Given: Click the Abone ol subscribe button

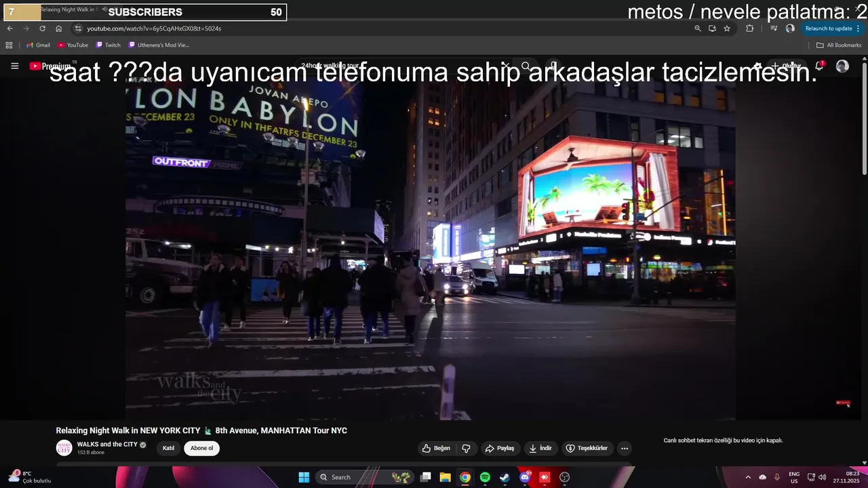Looking at the screenshot, I should [x=201, y=448].
